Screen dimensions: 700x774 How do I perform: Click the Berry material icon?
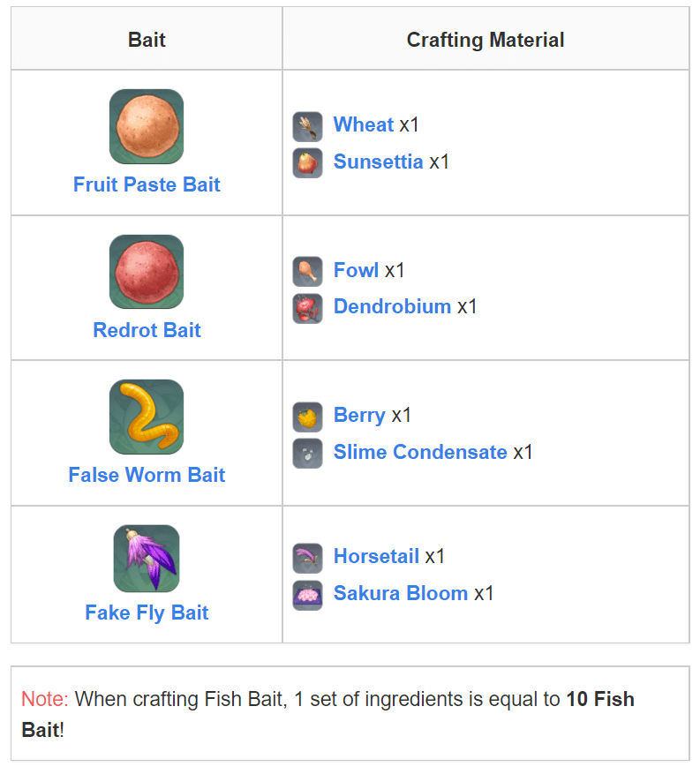(307, 417)
